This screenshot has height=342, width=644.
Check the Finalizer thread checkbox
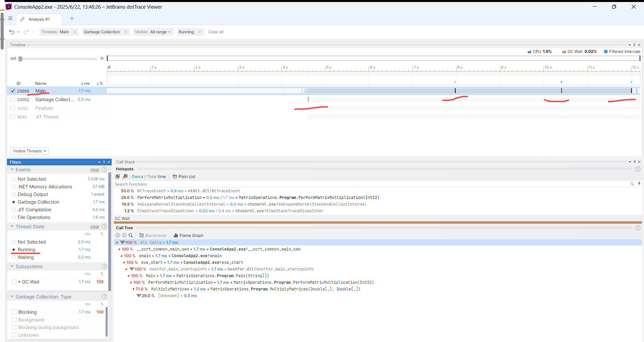pyautogui.click(x=13, y=108)
